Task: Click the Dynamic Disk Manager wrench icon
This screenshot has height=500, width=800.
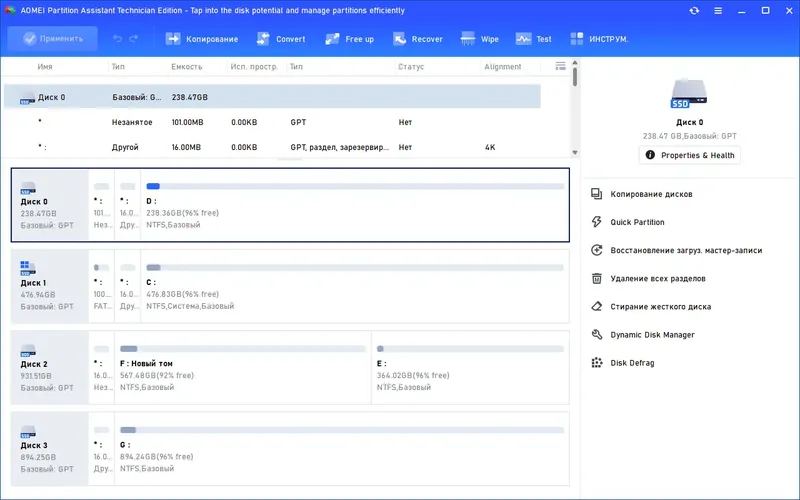Action: click(x=596, y=335)
